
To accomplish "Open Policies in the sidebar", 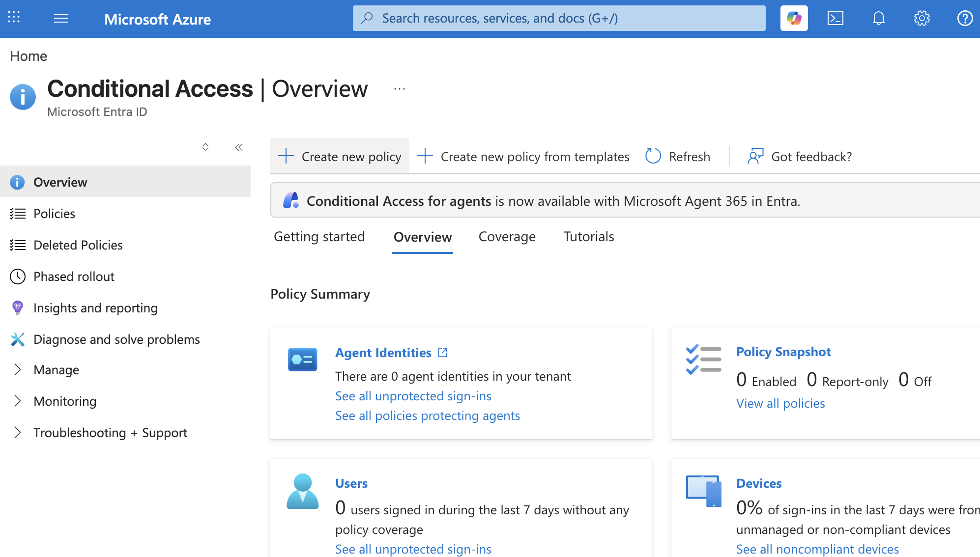I will pyautogui.click(x=125, y=214).
